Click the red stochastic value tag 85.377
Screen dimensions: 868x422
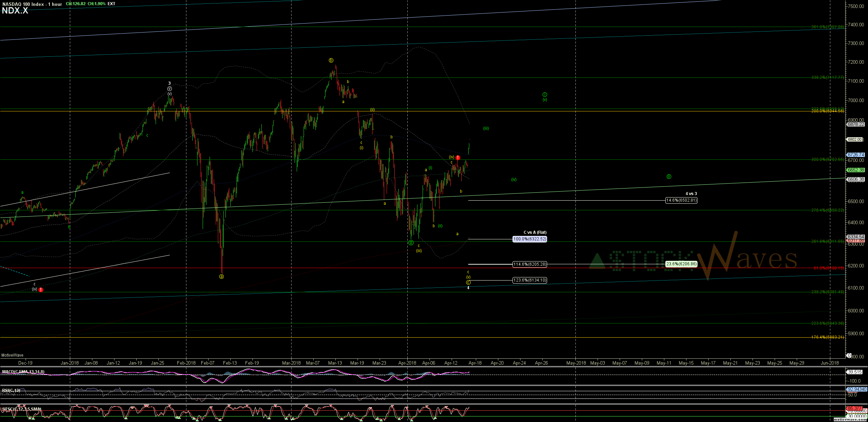854,409
